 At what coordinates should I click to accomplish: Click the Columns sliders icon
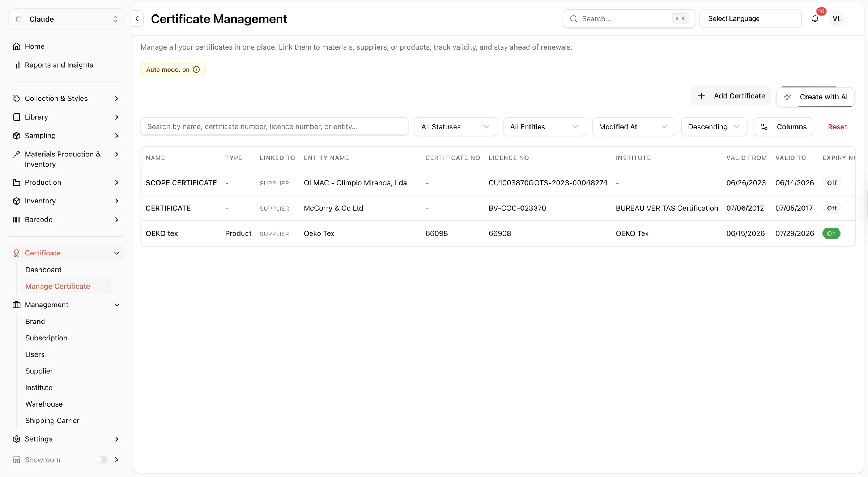click(x=764, y=127)
